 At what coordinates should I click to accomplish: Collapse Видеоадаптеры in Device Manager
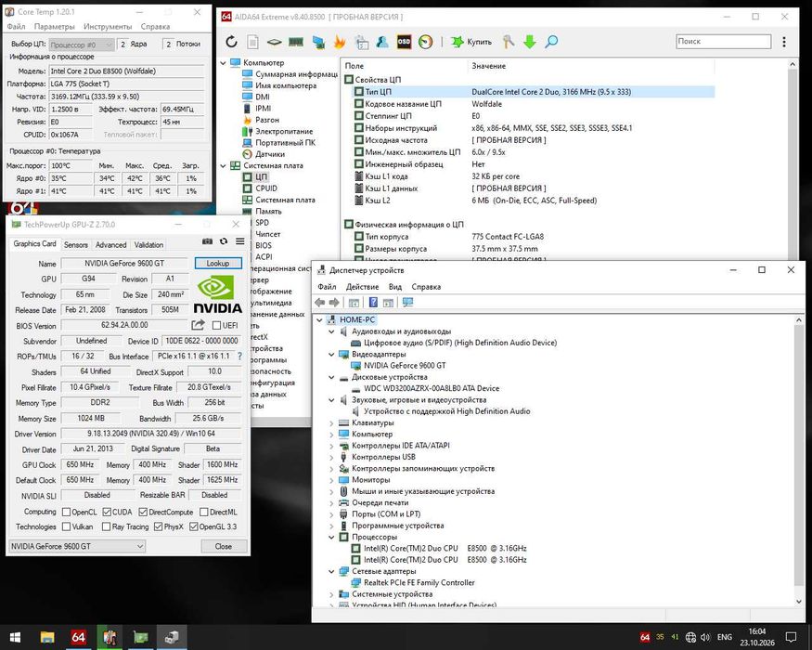click(x=331, y=355)
